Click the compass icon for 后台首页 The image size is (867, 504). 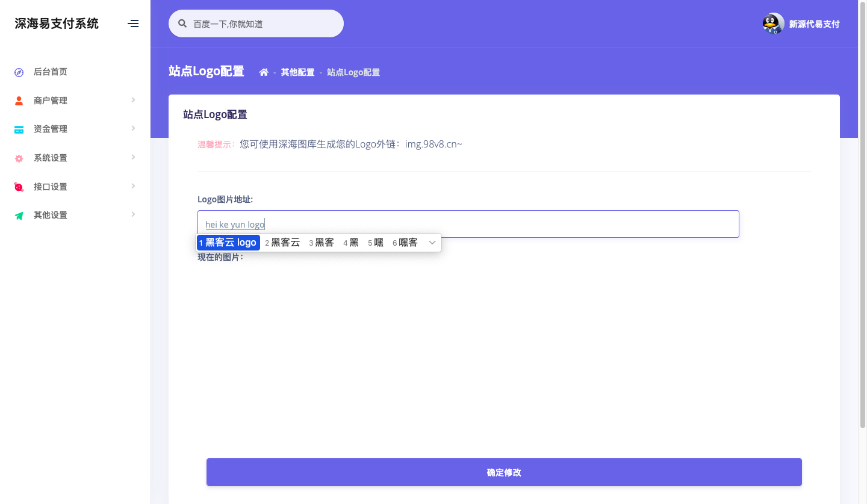tap(19, 72)
